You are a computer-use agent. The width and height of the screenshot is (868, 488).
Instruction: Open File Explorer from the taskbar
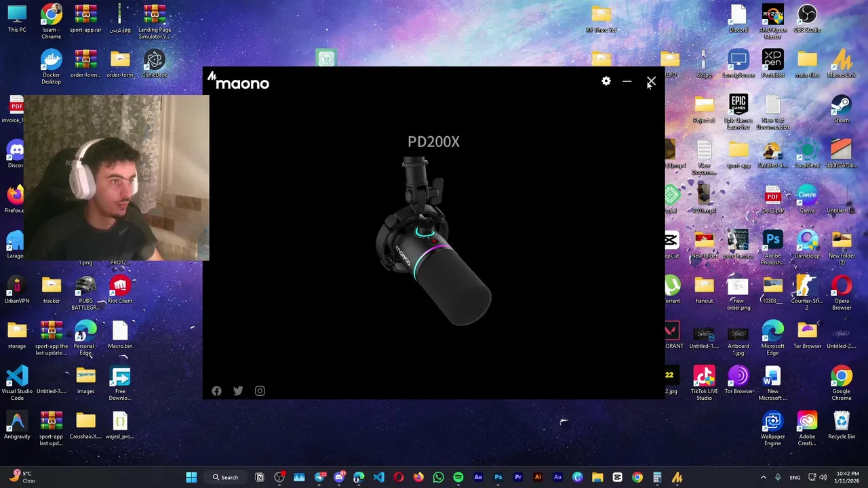[597, 478]
